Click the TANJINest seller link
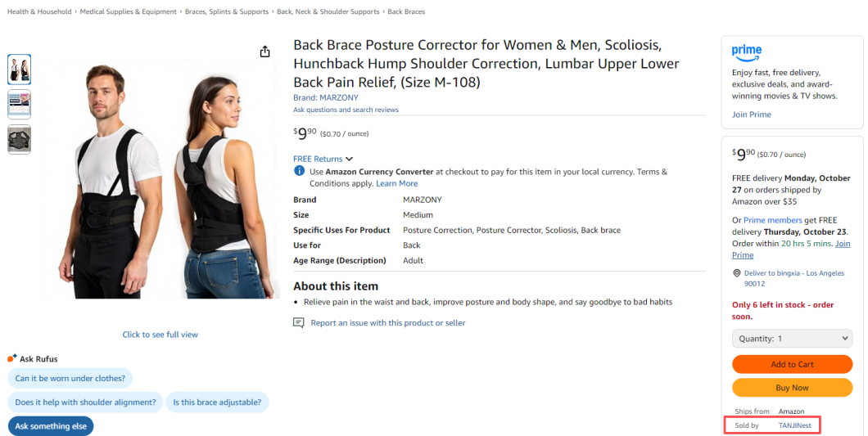Screen dimensions: 868x436 coord(794,425)
